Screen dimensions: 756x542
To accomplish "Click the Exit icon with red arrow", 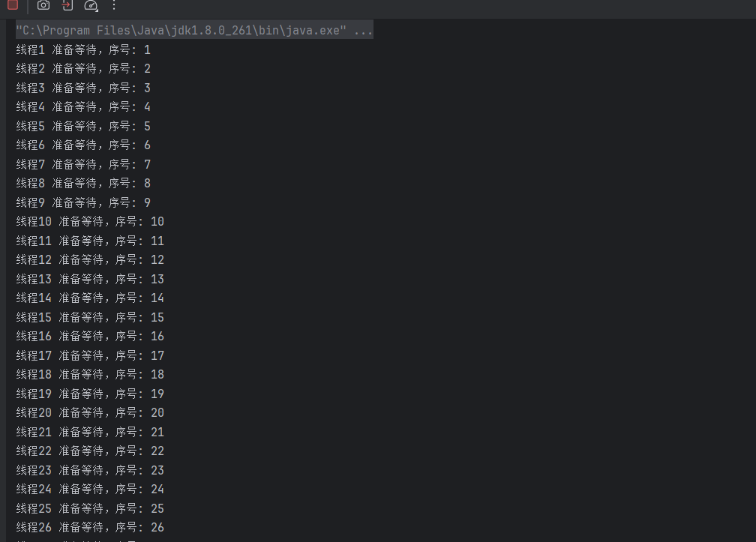I will point(67,5).
